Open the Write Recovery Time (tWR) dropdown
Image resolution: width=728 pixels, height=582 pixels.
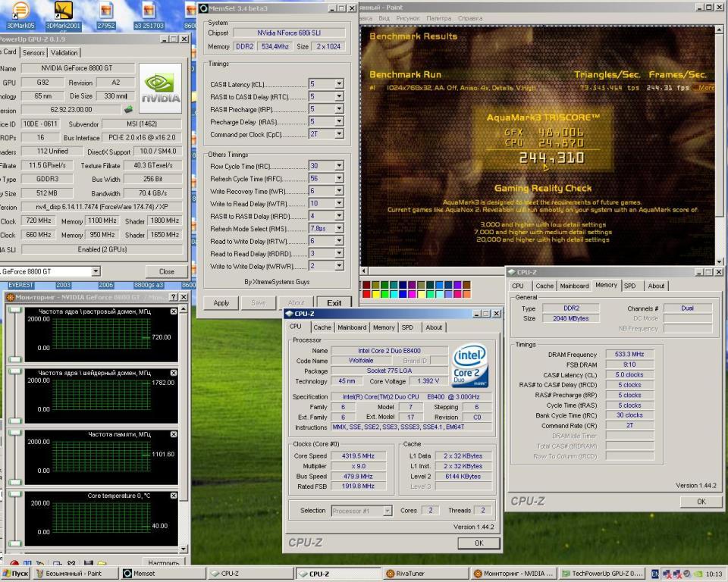pyautogui.click(x=340, y=191)
